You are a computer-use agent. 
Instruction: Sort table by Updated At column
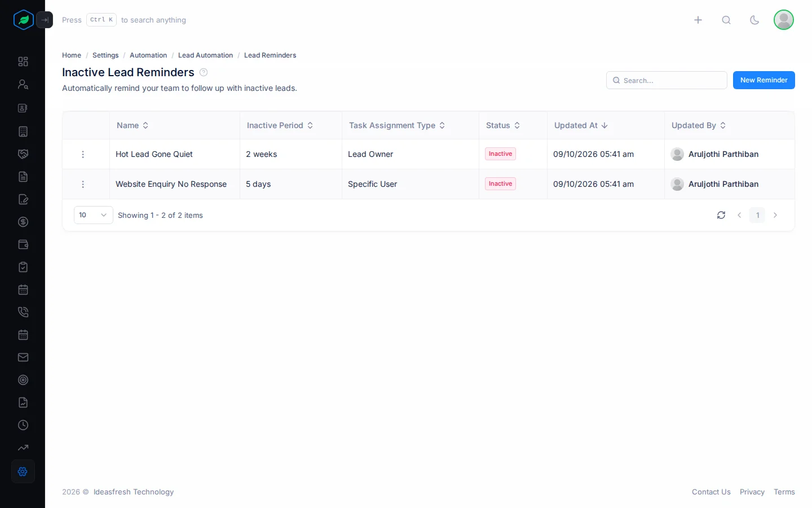581,125
